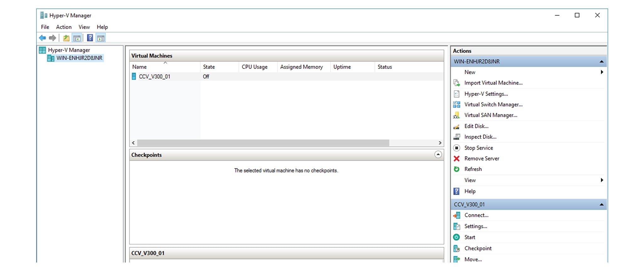Select the CCV_V300_01 virtual machine row

[287, 76]
